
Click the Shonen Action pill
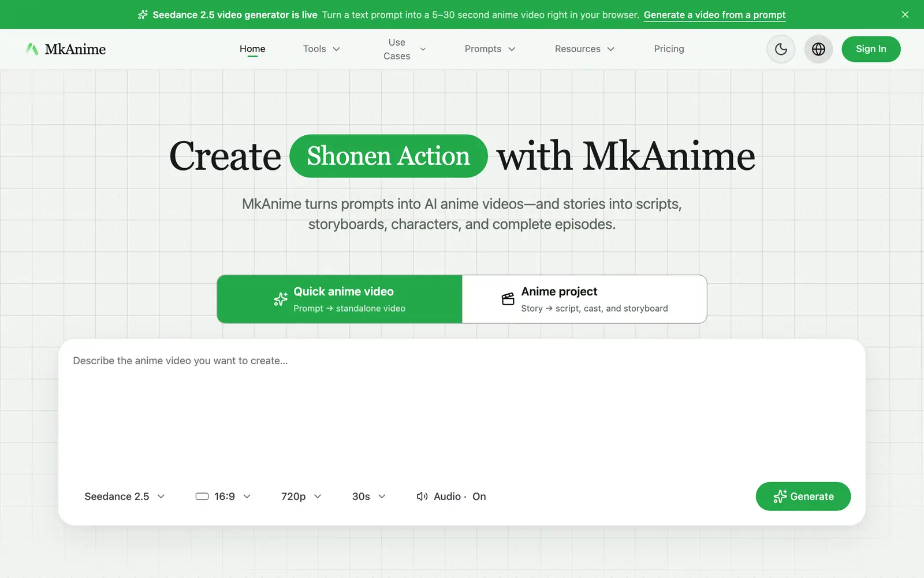coord(388,156)
